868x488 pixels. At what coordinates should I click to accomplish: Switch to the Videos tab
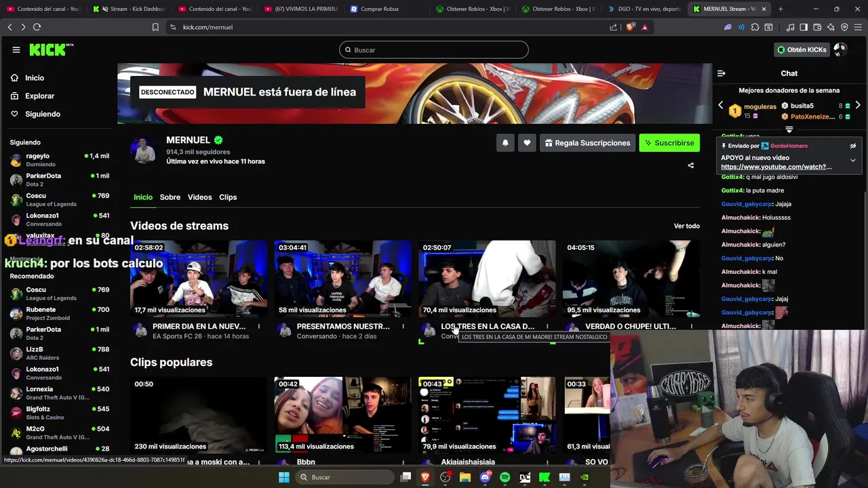pyautogui.click(x=199, y=197)
